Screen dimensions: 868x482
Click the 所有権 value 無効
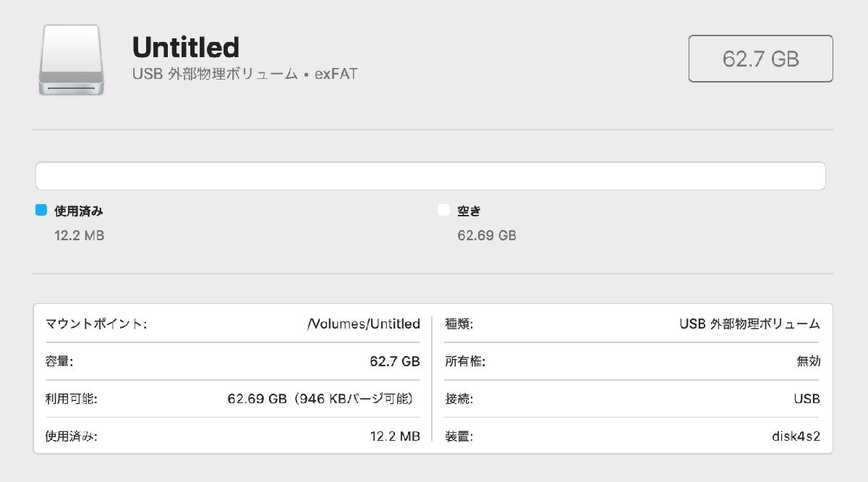click(809, 361)
